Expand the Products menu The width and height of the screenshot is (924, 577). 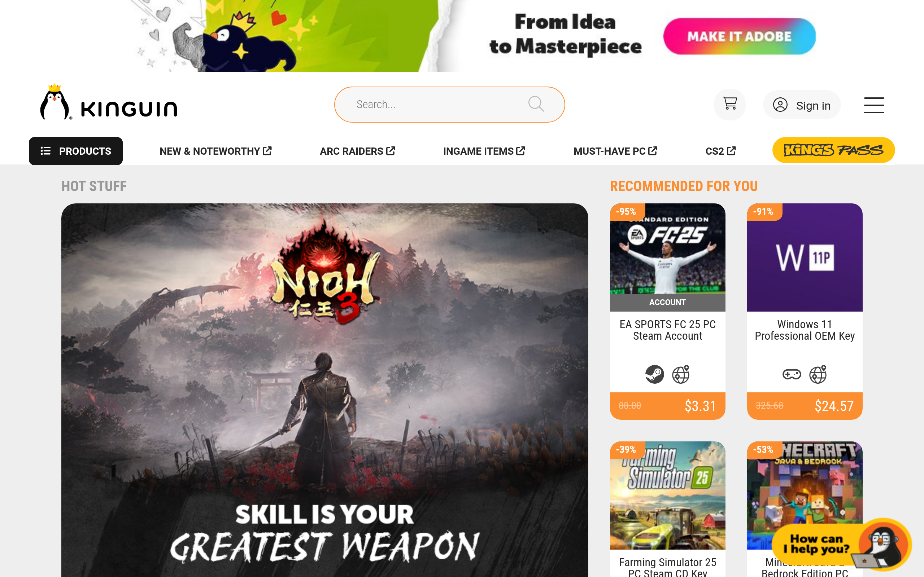pyautogui.click(x=75, y=151)
